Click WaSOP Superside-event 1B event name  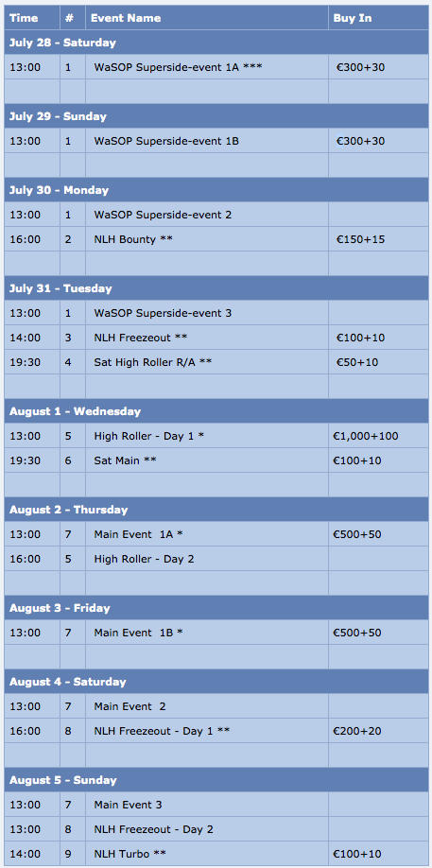pyautogui.click(x=166, y=141)
